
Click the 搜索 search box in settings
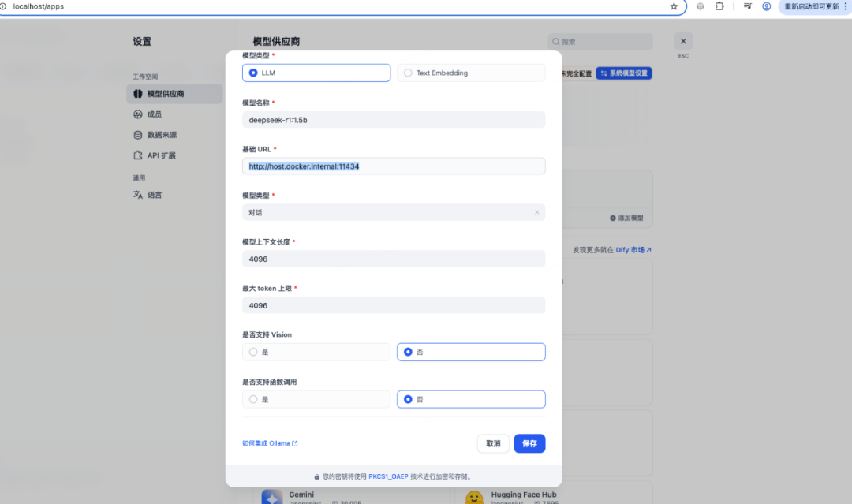pyautogui.click(x=600, y=41)
